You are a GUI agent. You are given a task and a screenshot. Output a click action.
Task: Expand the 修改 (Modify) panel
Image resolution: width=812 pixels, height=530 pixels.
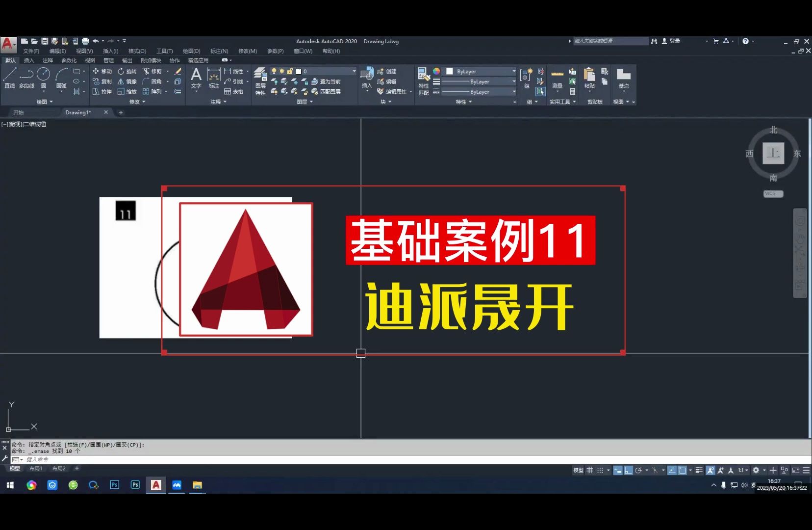[x=137, y=102]
